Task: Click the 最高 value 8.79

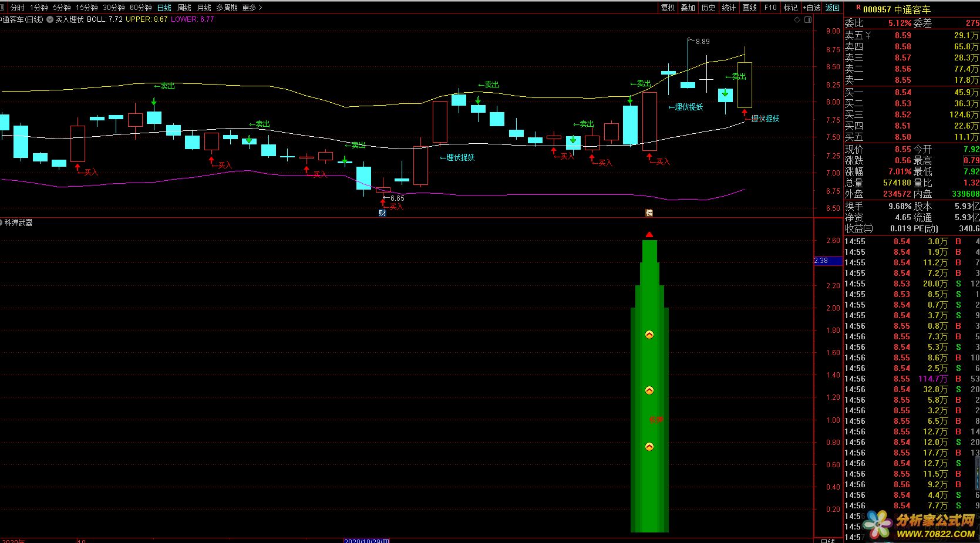Action: pyautogui.click(x=971, y=160)
